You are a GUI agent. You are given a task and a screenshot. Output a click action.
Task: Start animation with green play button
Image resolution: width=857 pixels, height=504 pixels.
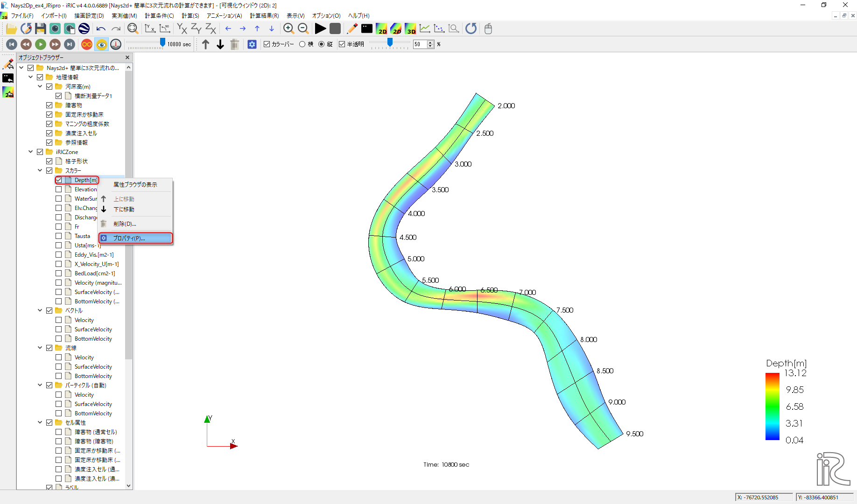click(41, 44)
